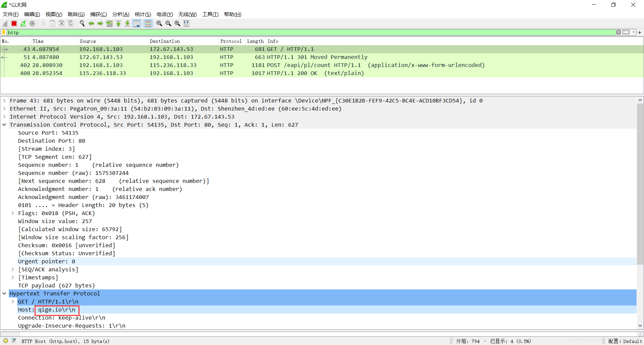Open the 分析(A) menu
This screenshot has width=644, height=345.
coord(121,14)
